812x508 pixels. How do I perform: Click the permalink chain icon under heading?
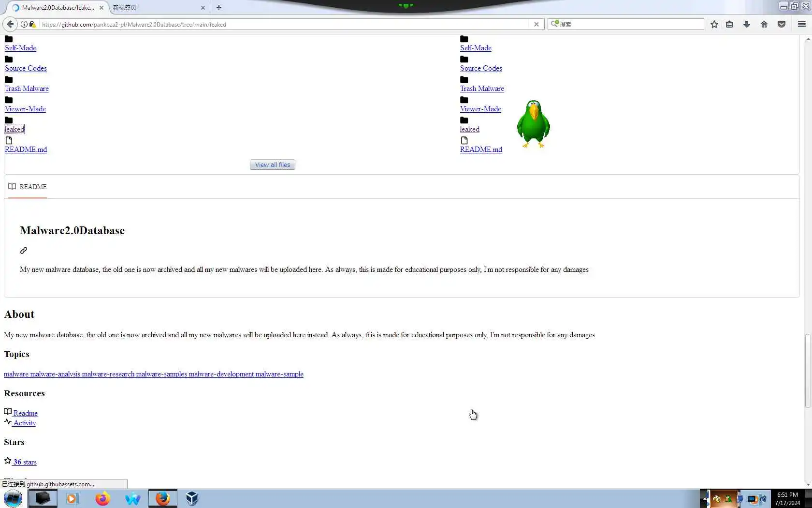tap(24, 251)
